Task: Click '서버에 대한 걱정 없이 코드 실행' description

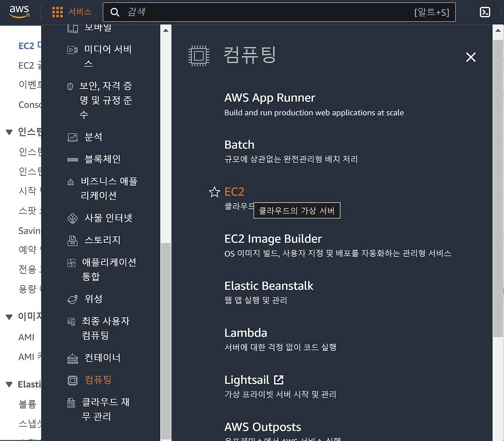Action: 280,347
